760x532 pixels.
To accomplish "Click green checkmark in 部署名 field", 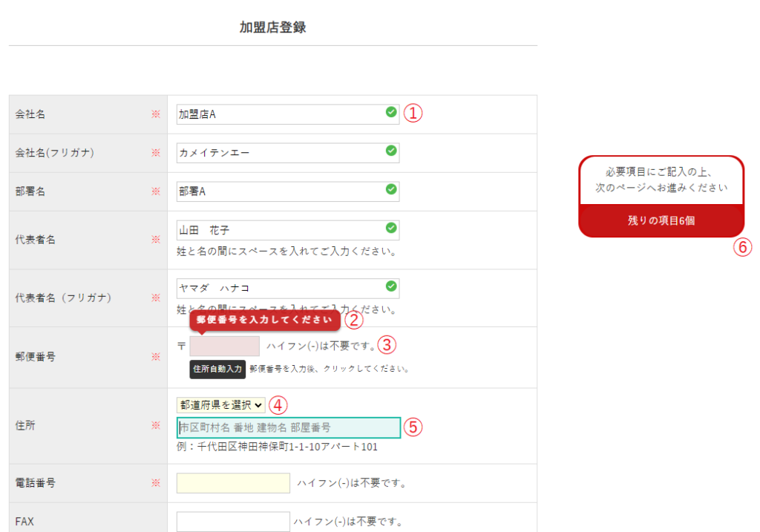I will [x=391, y=189].
